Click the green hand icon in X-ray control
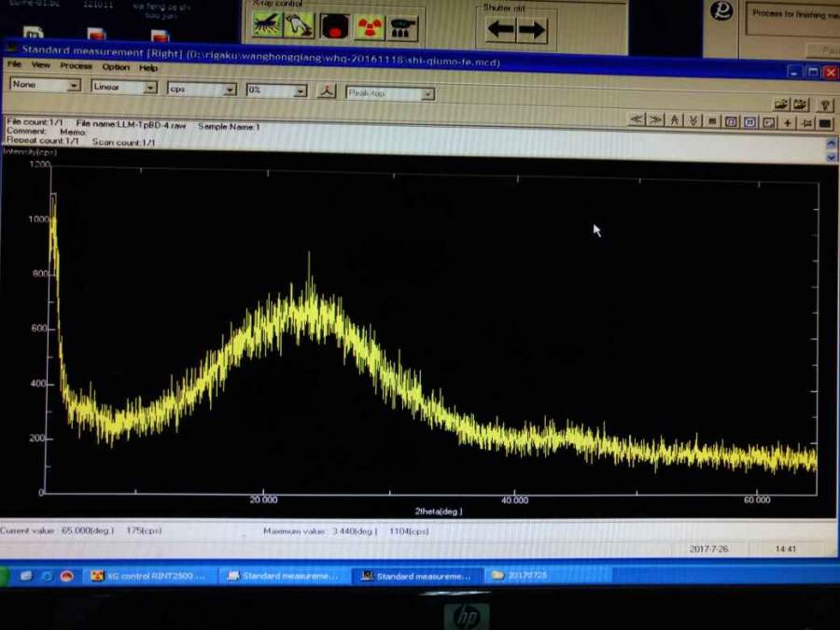Screen dimensions: 840x630 (299, 26)
